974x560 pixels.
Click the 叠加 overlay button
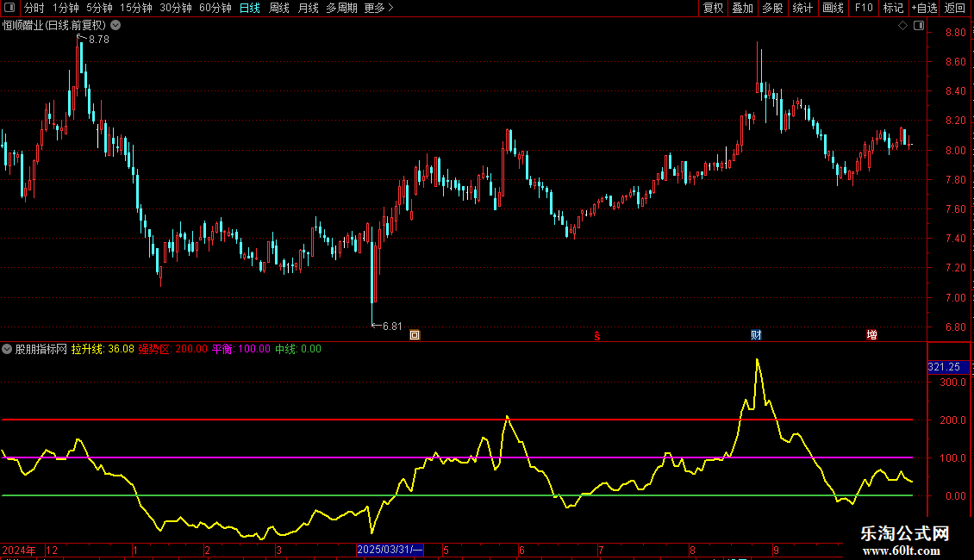click(x=743, y=8)
